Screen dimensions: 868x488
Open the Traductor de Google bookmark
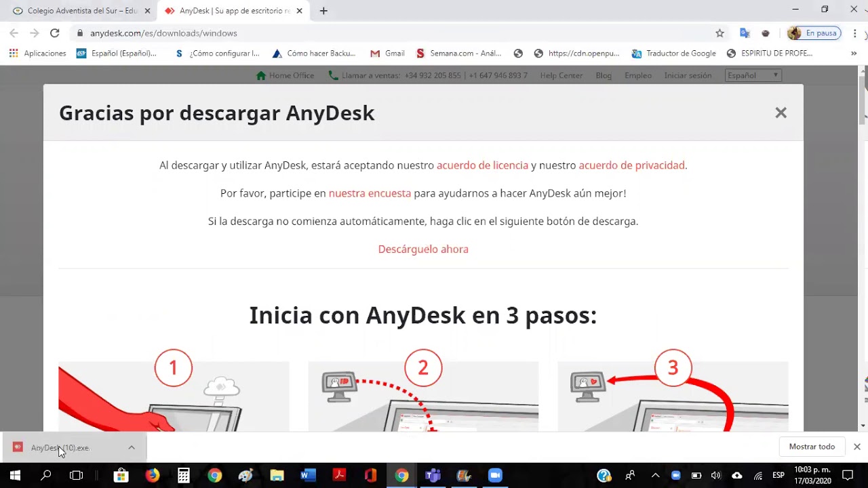pyautogui.click(x=673, y=53)
